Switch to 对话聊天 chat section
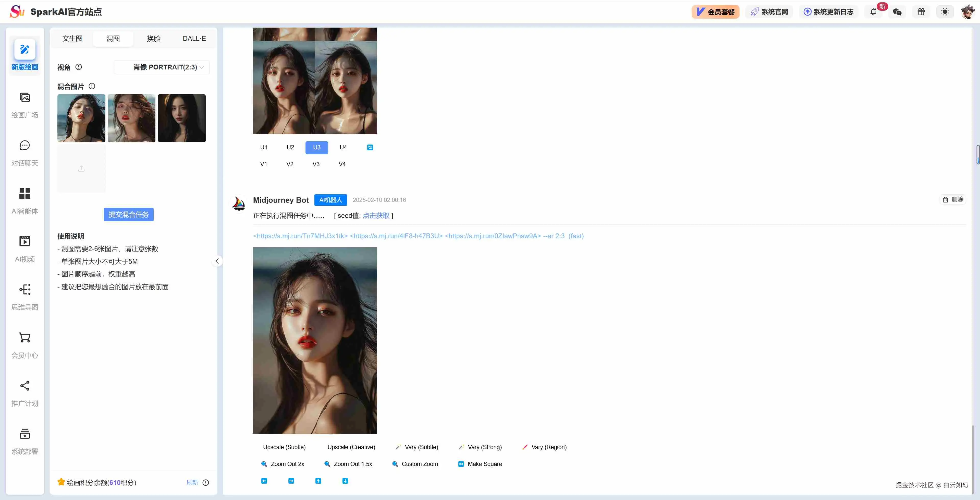This screenshot has height=500, width=980. pyautogui.click(x=24, y=152)
